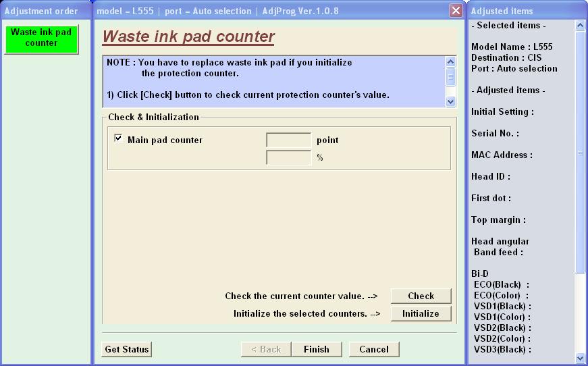Viewport: 588px width, 366px height.
Task: Click the Finish button
Action: pyautogui.click(x=316, y=349)
